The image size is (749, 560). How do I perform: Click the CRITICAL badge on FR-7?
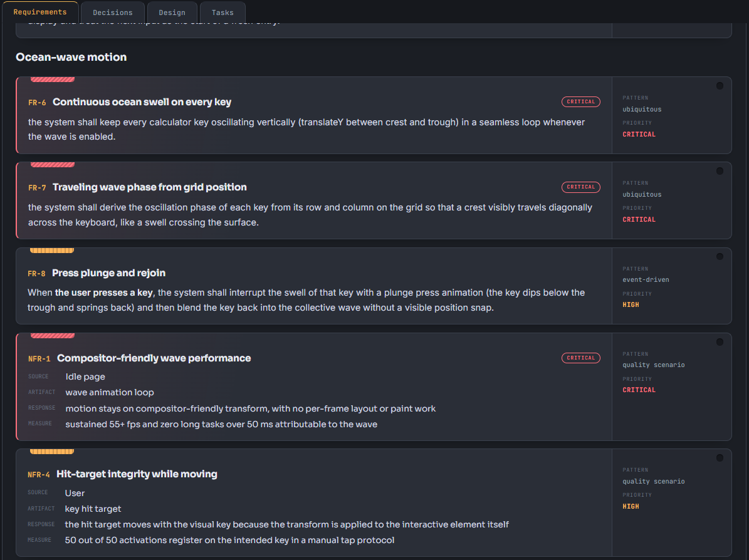click(x=581, y=187)
